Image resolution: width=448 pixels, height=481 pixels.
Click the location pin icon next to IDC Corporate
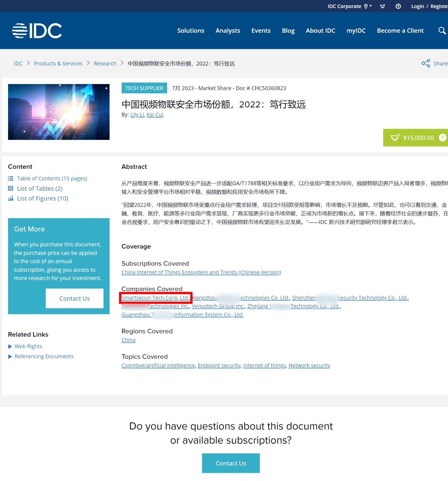pyautogui.click(x=366, y=6)
